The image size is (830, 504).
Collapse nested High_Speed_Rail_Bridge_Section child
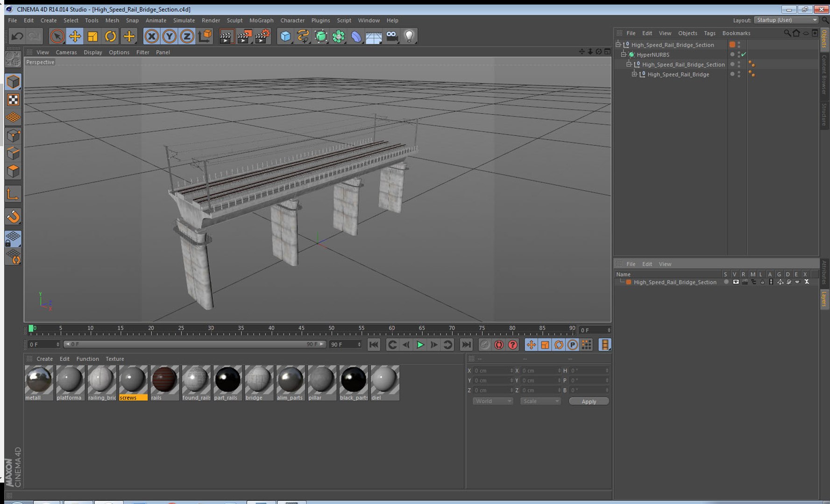629,64
